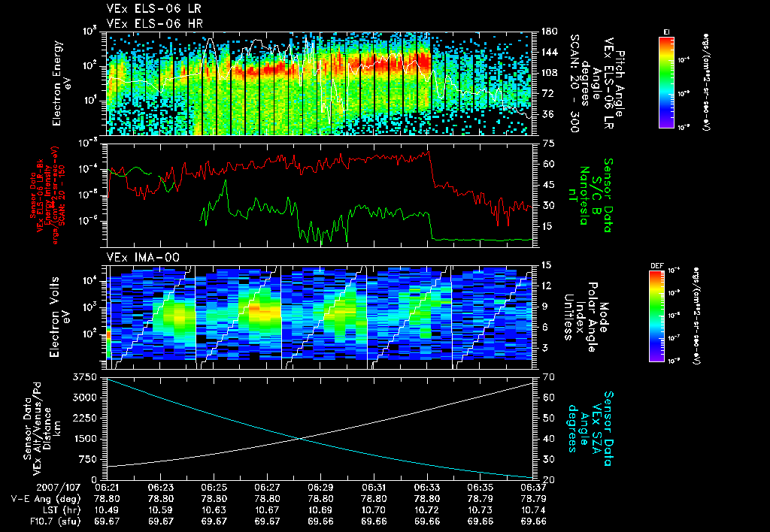Click the 06:33 time tick label
Screen dimensions: 770x532
(427, 488)
